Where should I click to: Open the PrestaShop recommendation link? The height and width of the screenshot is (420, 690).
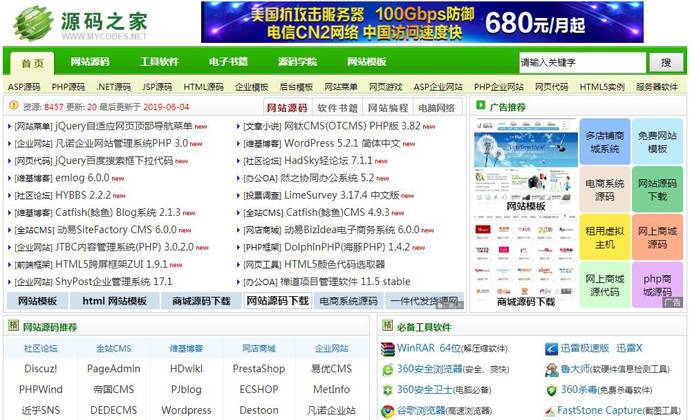point(259,368)
